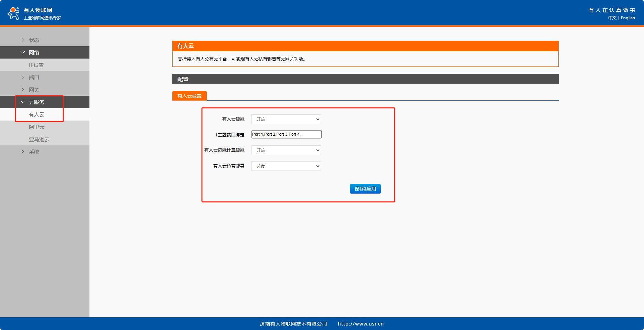The width and height of the screenshot is (644, 330).
Task: Expand the 状态 menu chevron
Action: tap(23, 40)
